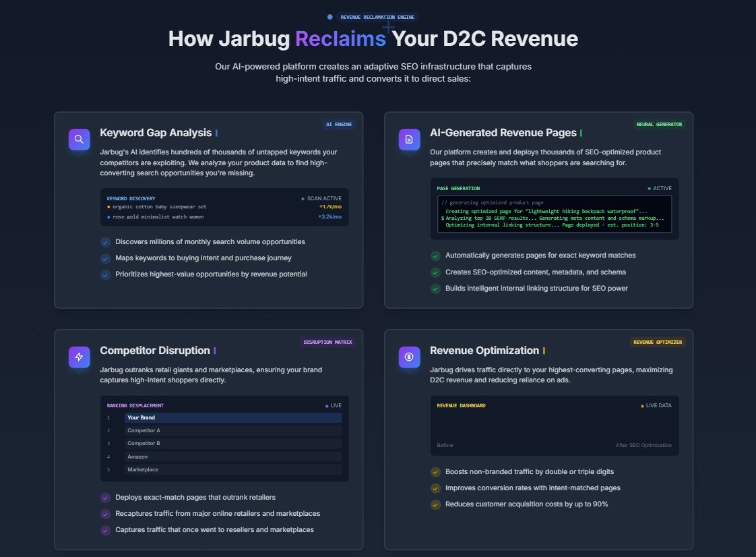Click the "After SEO Optimization" label

643,445
